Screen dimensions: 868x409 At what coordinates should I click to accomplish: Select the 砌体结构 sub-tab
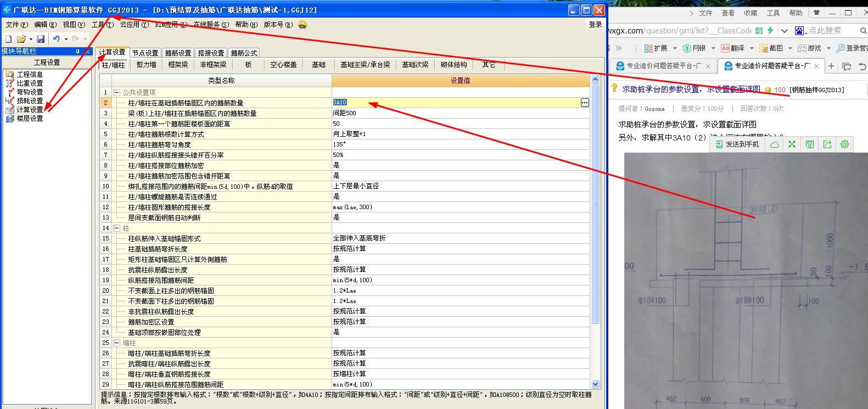[453, 65]
